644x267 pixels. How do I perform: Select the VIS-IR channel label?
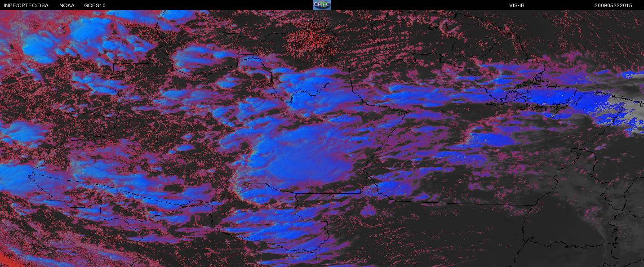(516, 5)
